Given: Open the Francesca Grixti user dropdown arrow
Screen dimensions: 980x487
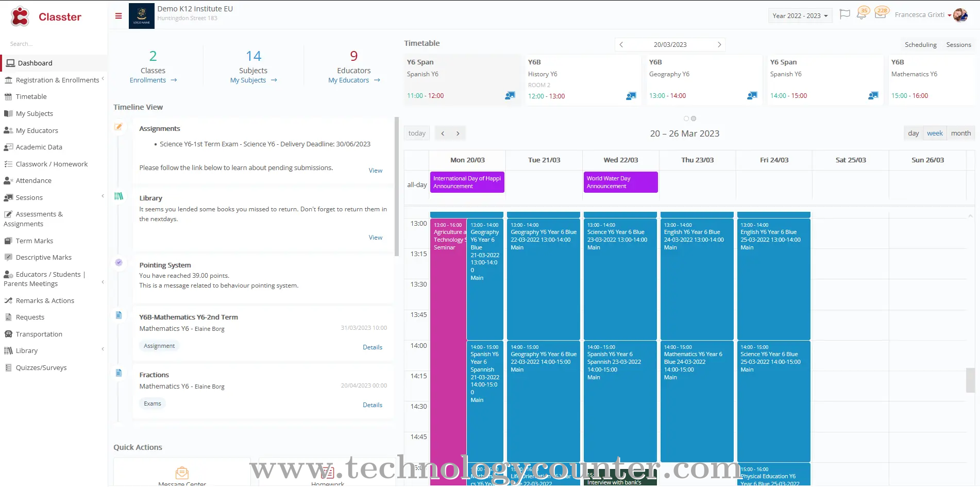Looking at the screenshot, I should [950, 15].
